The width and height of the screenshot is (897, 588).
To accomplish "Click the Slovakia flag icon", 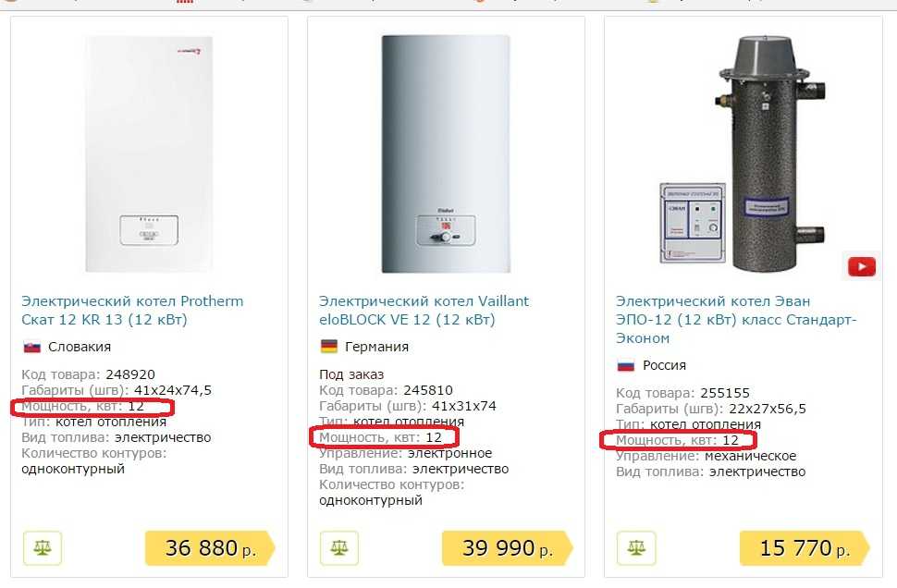I will (31, 347).
